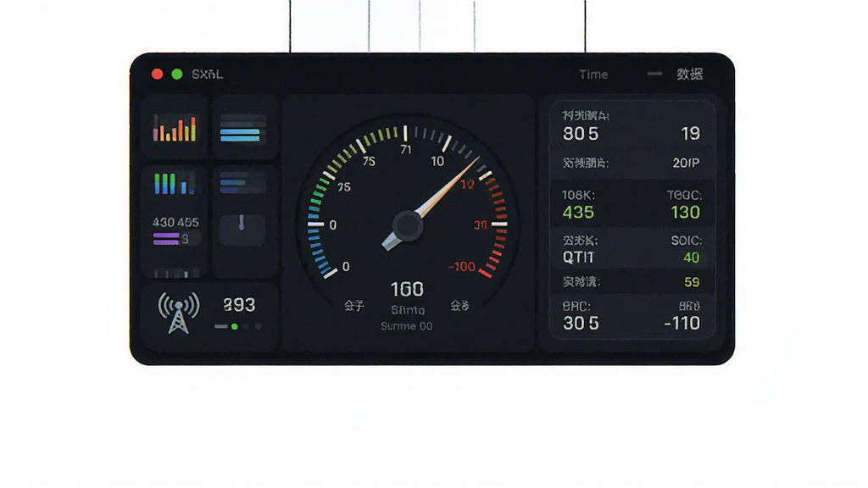The width and height of the screenshot is (868, 488).
Task: Click the 71 mark on the gauge
Action: point(406,150)
